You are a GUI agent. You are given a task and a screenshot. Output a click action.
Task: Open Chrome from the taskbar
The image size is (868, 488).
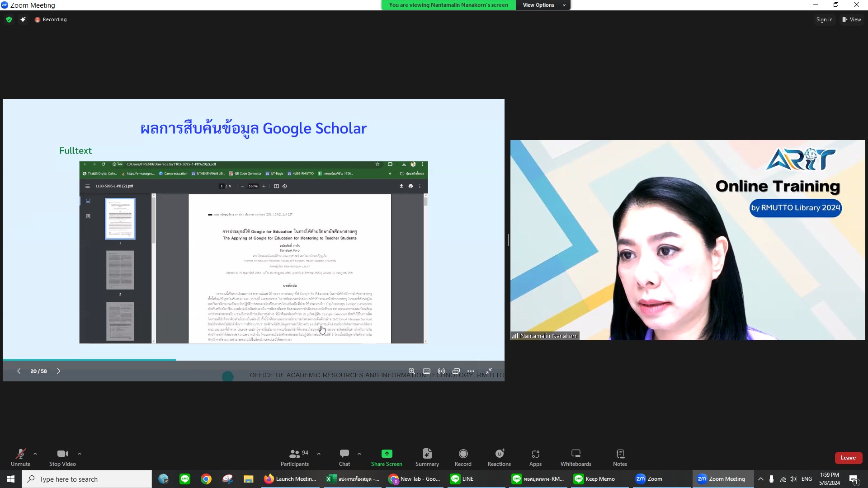coord(206,479)
